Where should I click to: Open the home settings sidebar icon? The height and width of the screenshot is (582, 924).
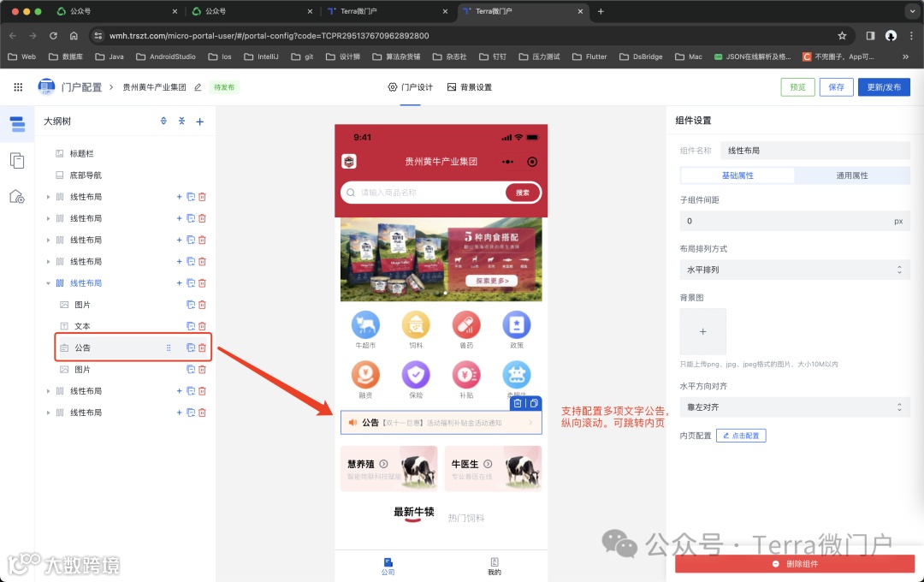[x=17, y=196]
